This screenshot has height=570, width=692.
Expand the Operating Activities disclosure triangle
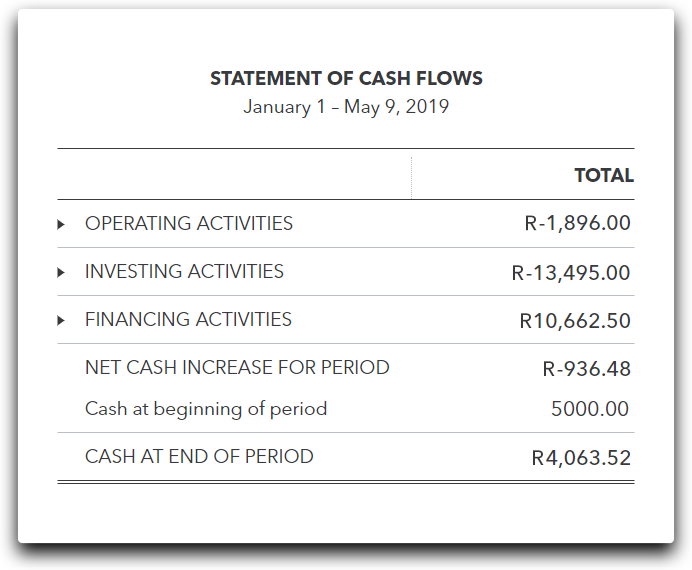(x=61, y=224)
